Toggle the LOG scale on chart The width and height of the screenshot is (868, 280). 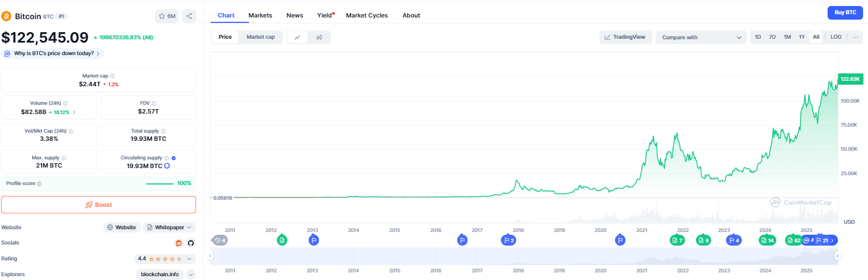pos(836,37)
